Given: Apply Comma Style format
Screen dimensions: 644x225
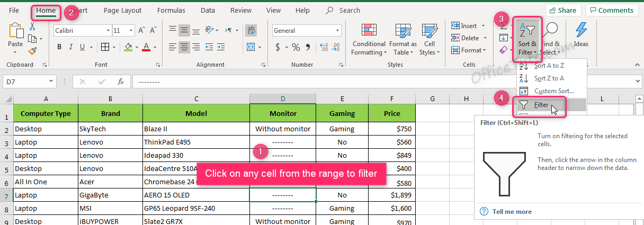Looking at the screenshot, I should pos(308,48).
